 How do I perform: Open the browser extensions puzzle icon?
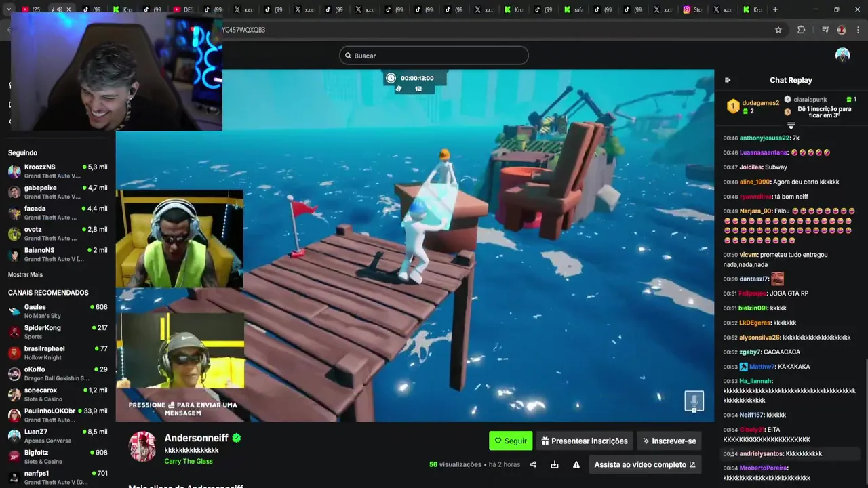pyautogui.click(x=801, y=30)
